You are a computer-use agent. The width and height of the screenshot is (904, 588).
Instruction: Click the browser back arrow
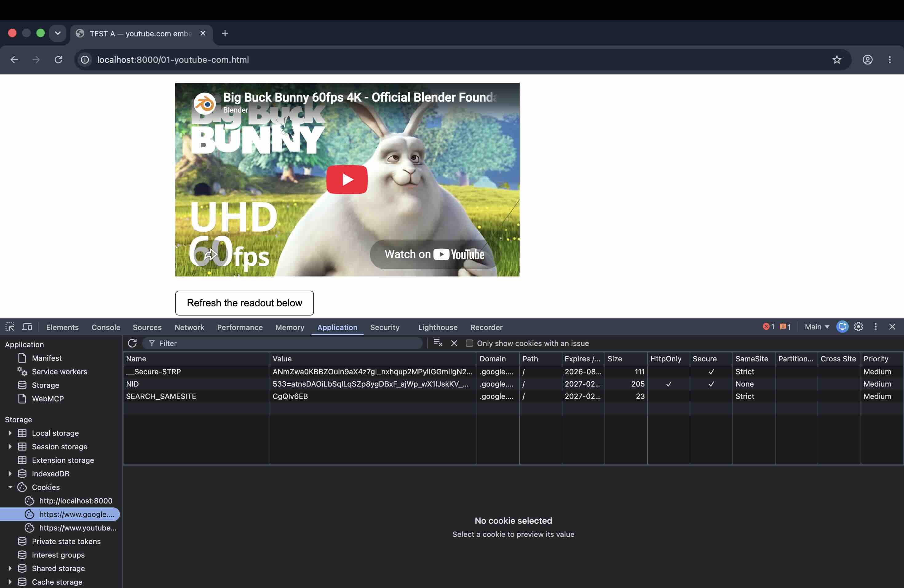pyautogui.click(x=14, y=60)
